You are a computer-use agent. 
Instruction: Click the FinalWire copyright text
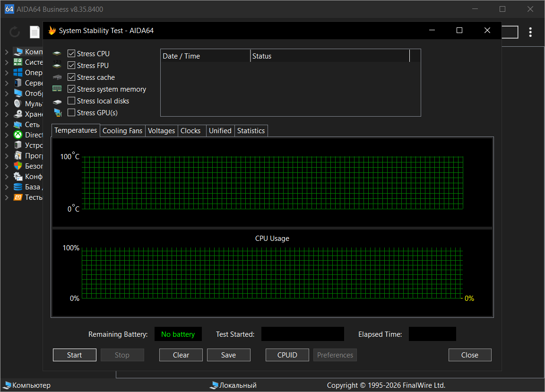[x=386, y=385]
